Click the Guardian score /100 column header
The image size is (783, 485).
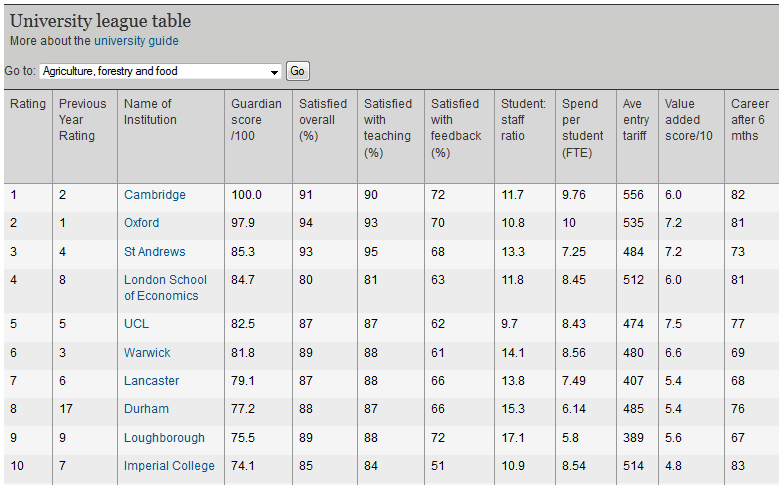click(248, 119)
